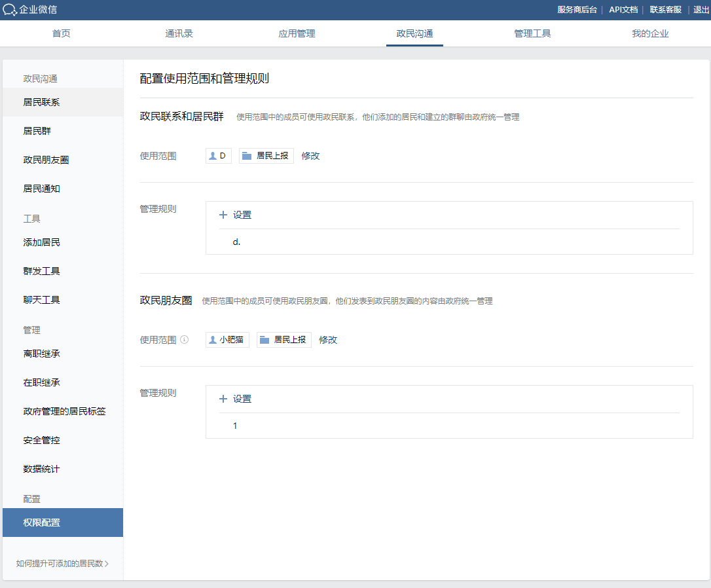Click the rule entry "d."
Viewport: 711px width, 588px height.
tap(236, 242)
